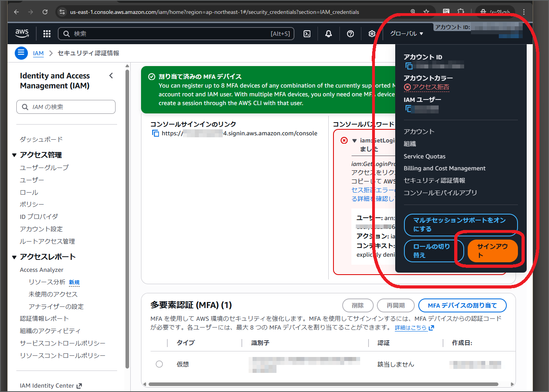
Task: Bookmark this page with the star icon
Action: 426,12
